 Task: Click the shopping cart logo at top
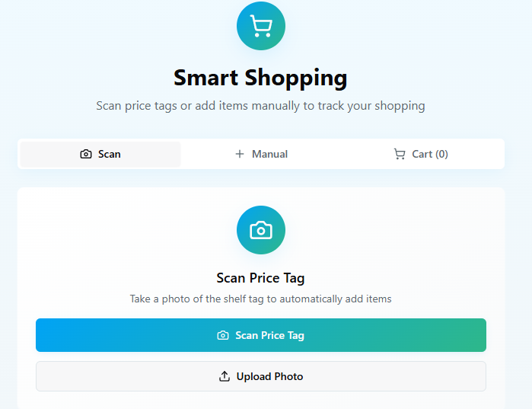261,27
